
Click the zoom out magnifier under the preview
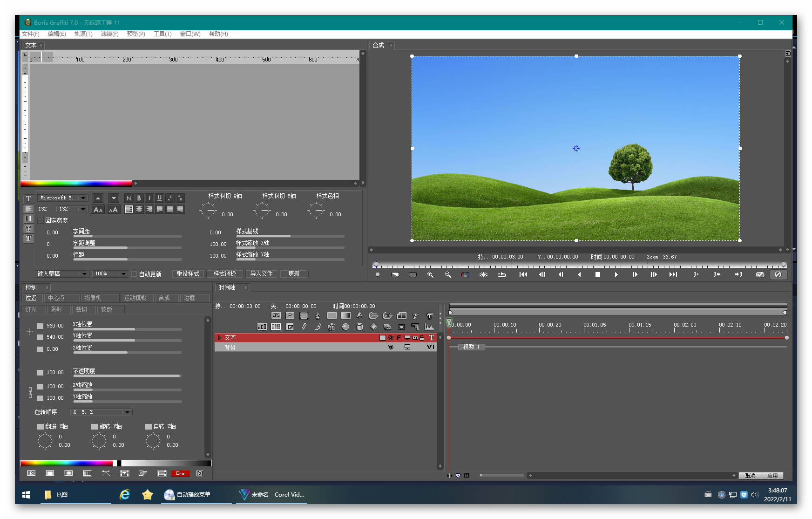448,275
